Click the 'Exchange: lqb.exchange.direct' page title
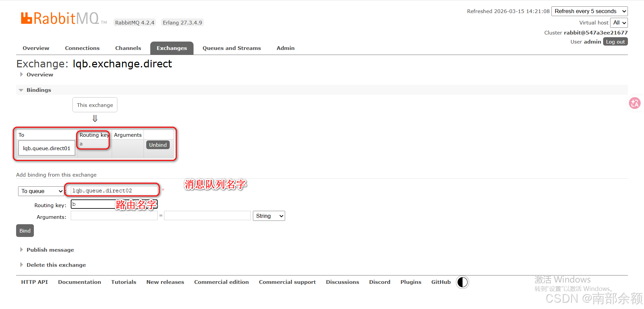This screenshot has height=309, width=644. tap(94, 64)
